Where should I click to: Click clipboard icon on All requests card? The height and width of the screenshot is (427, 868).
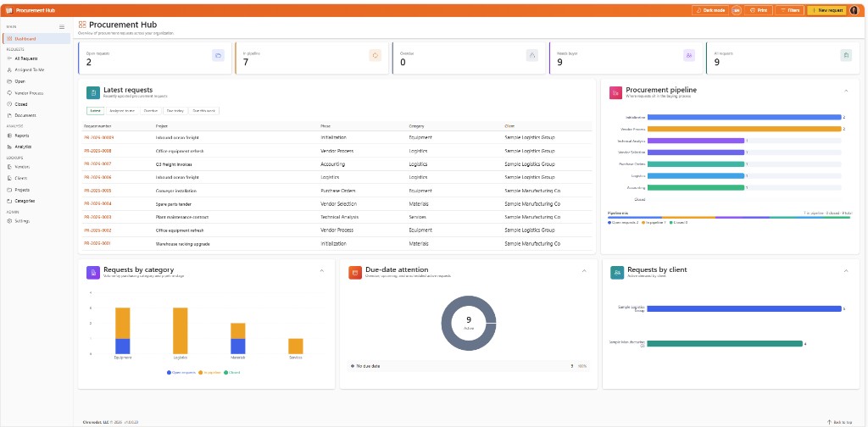click(846, 55)
